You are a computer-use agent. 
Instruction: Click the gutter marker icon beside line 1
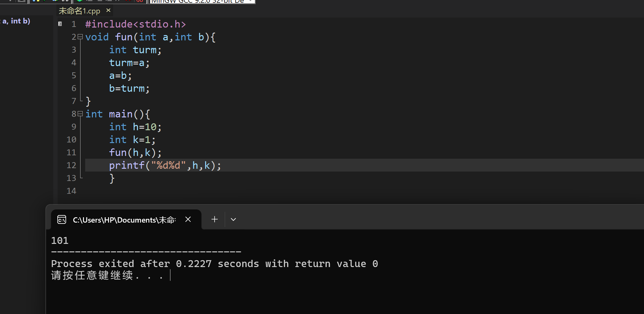click(x=60, y=24)
